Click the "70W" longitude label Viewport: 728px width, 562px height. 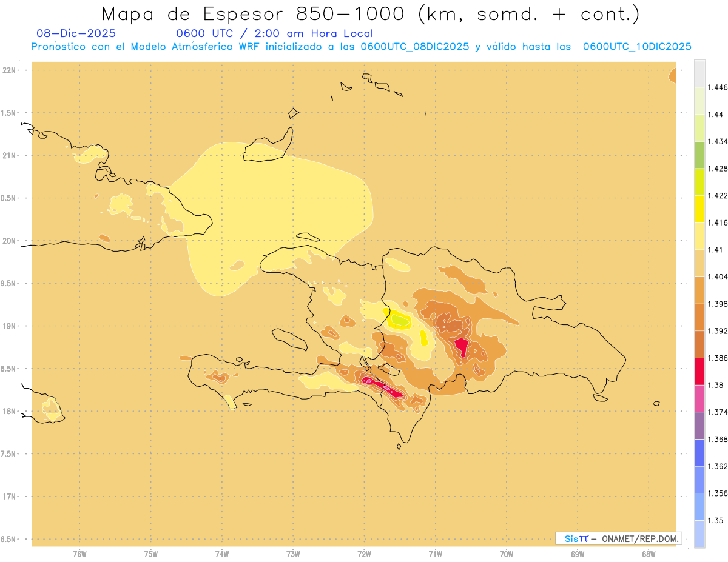pyautogui.click(x=507, y=554)
